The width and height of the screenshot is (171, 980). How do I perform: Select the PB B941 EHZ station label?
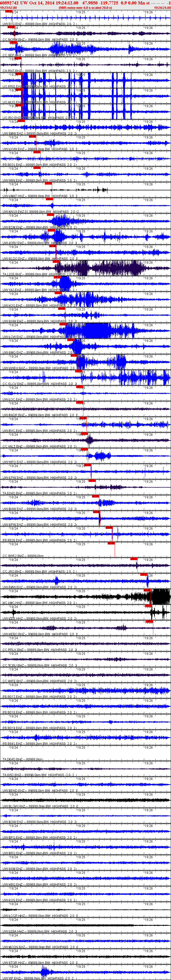40,743
